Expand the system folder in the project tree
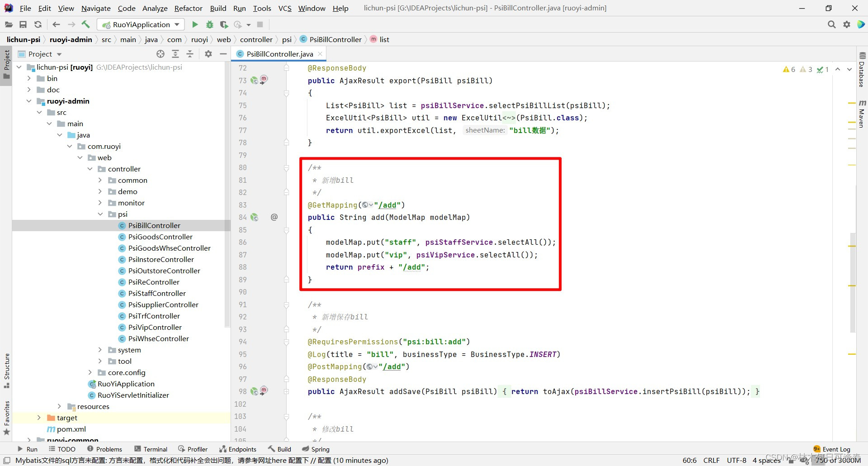The height and width of the screenshot is (466, 868). (100, 350)
